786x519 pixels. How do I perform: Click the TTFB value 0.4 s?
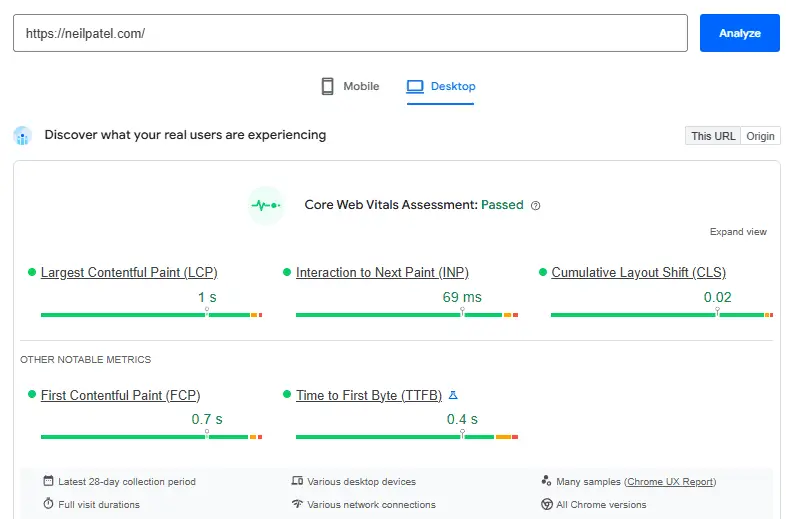click(x=462, y=419)
